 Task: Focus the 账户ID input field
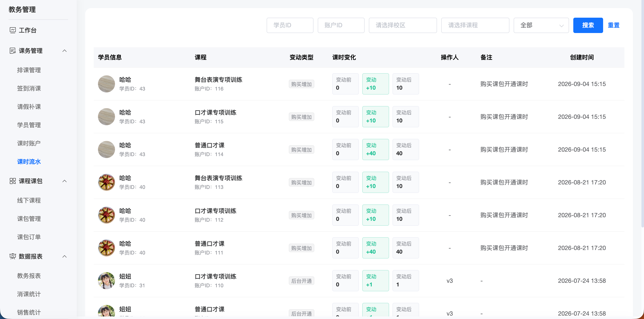click(341, 25)
